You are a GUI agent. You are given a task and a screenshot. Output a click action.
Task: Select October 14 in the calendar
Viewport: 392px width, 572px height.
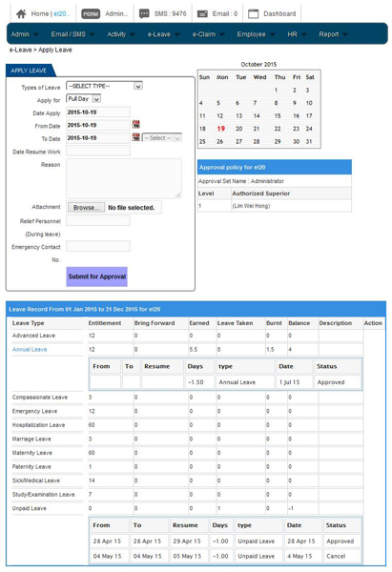(x=257, y=116)
